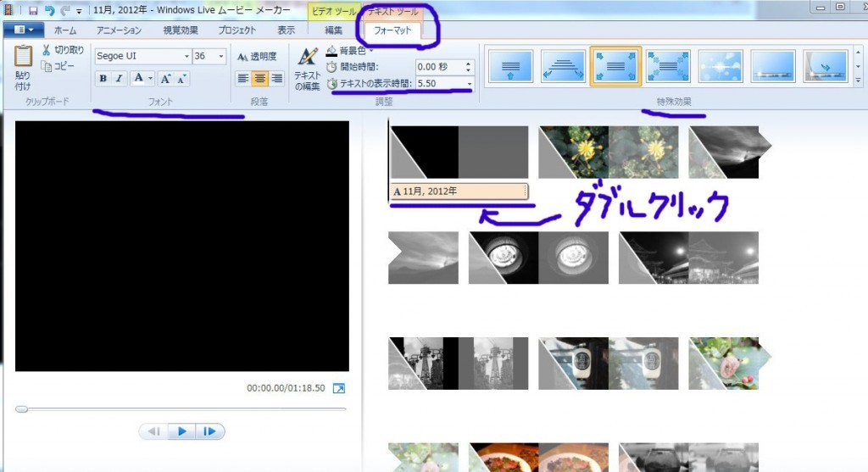Select the sparkle cinematic text effect
The width and height of the screenshot is (868, 472).
point(721,66)
